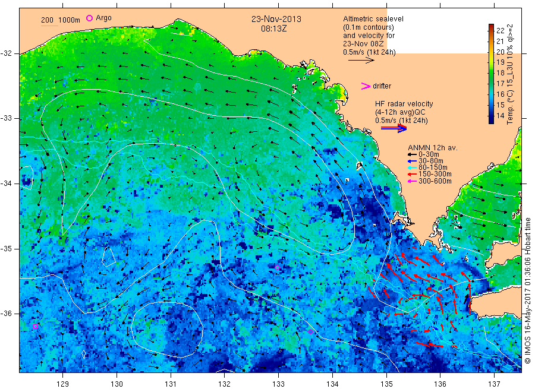
Task: Click the 'Altimetric sealevel' legend text
Action: (373, 19)
